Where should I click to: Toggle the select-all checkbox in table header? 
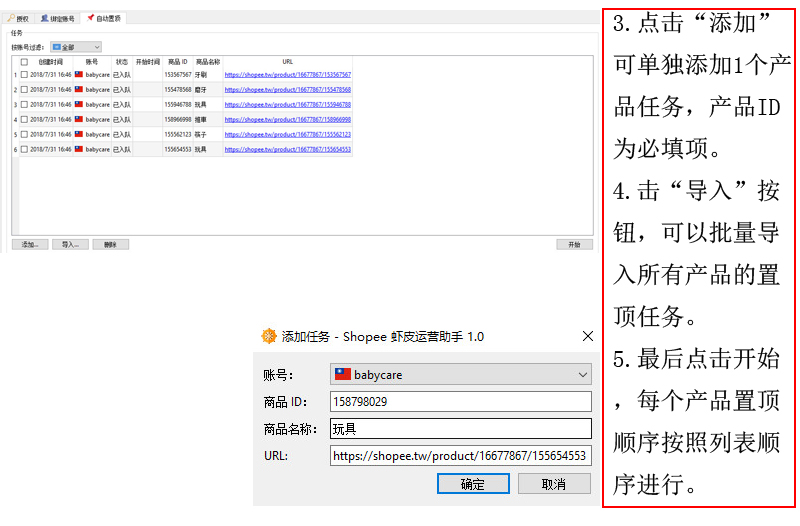click(x=24, y=62)
